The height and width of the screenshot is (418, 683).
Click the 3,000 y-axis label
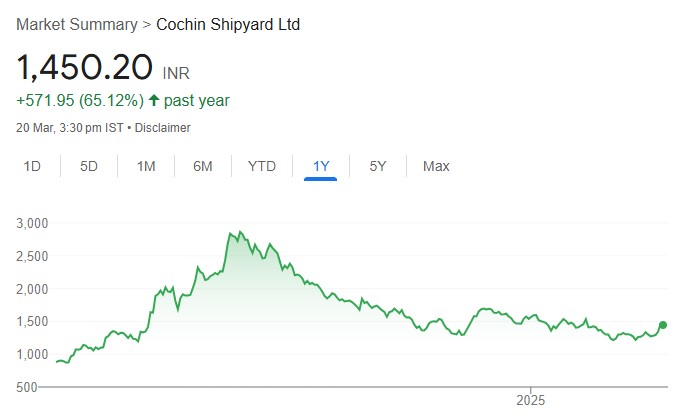pyautogui.click(x=32, y=223)
